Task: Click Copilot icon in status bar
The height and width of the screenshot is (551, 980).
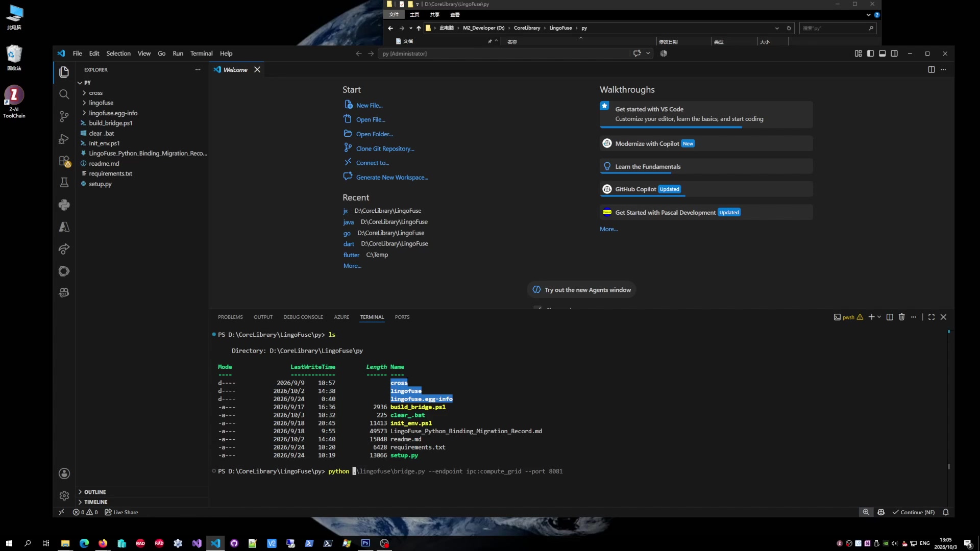Action: click(881, 512)
